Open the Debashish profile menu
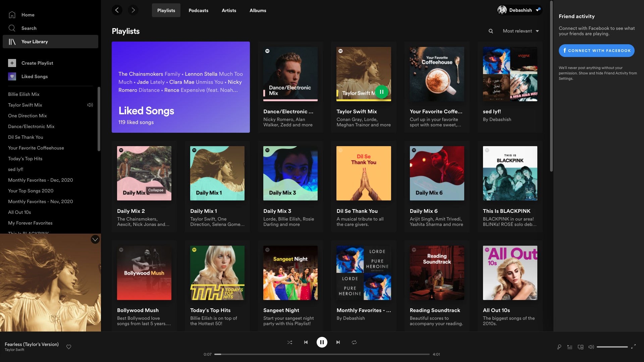Screen dimensions: 644x362 [x=520, y=10]
